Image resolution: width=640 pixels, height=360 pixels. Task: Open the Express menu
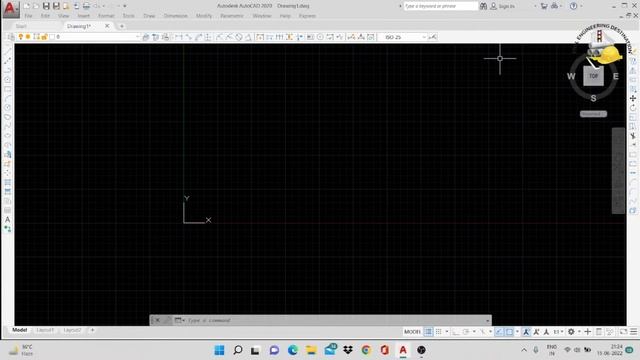pyautogui.click(x=307, y=16)
